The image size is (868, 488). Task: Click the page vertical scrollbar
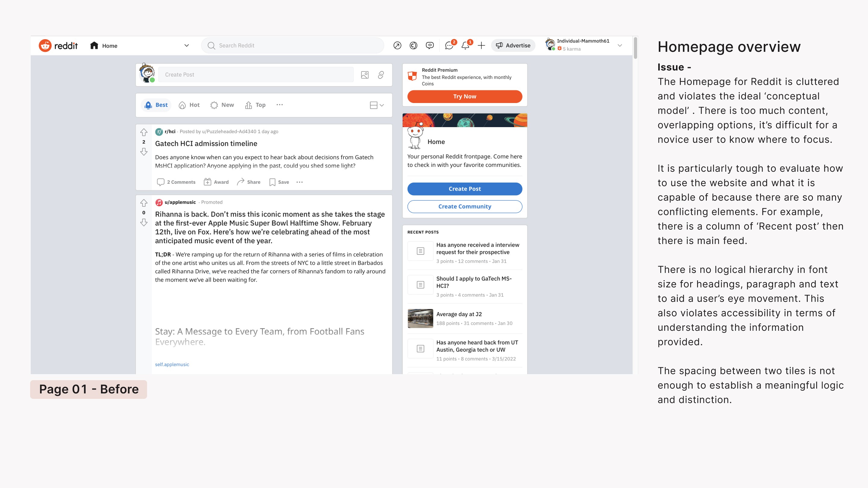point(635,48)
